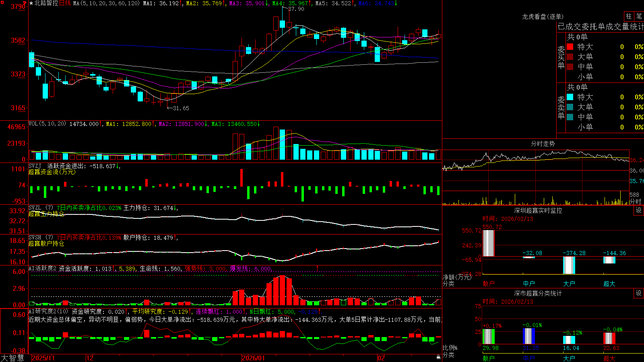Screen dimensions: 644x362
Task: Click the 超赢散户持仓 label
Action: (46, 243)
